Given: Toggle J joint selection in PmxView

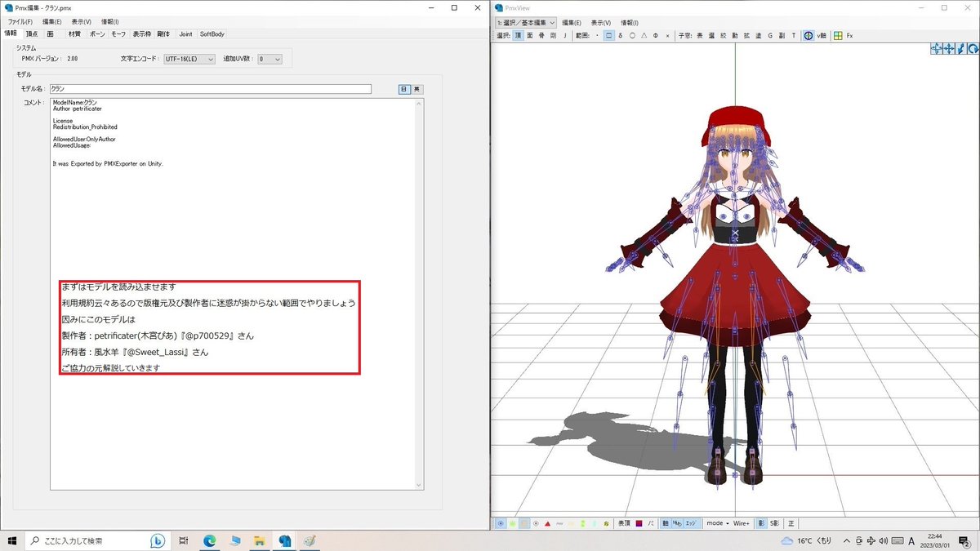Looking at the screenshot, I should pyautogui.click(x=565, y=35).
